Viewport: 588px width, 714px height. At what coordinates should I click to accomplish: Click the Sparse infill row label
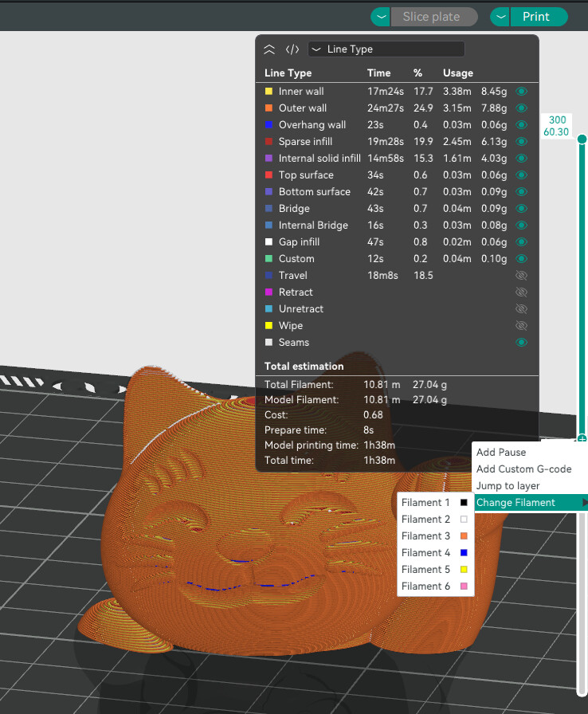click(x=305, y=142)
